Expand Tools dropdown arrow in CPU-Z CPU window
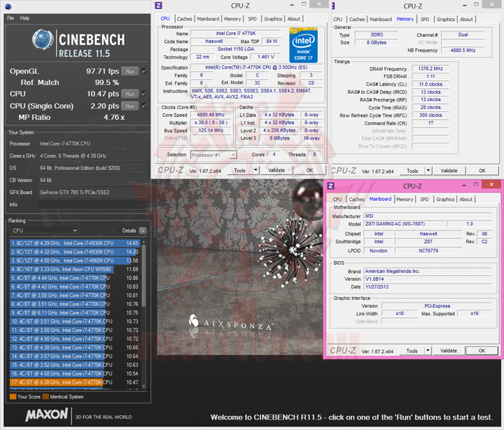The image size is (504, 430). [256, 170]
